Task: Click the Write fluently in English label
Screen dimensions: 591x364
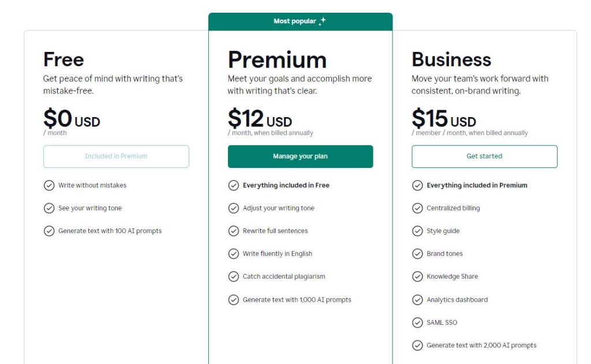Action: [278, 254]
